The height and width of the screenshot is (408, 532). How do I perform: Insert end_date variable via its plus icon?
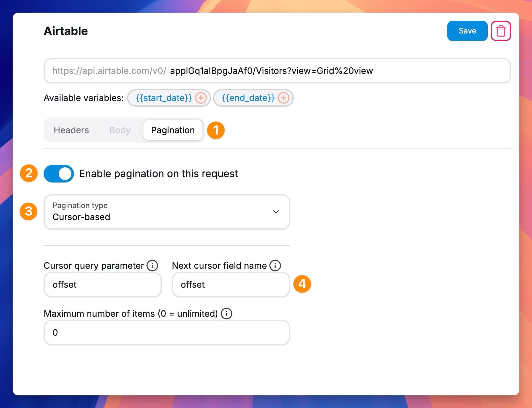(283, 98)
